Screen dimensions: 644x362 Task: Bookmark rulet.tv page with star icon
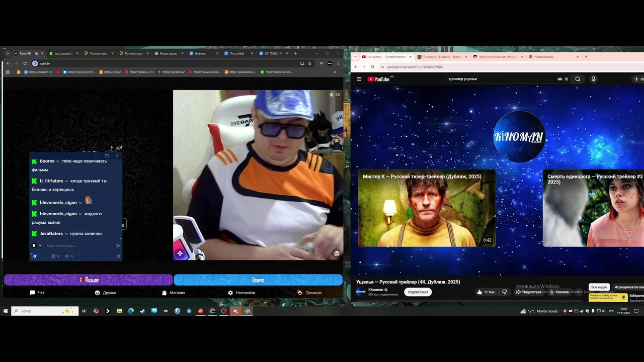point(309,63)
